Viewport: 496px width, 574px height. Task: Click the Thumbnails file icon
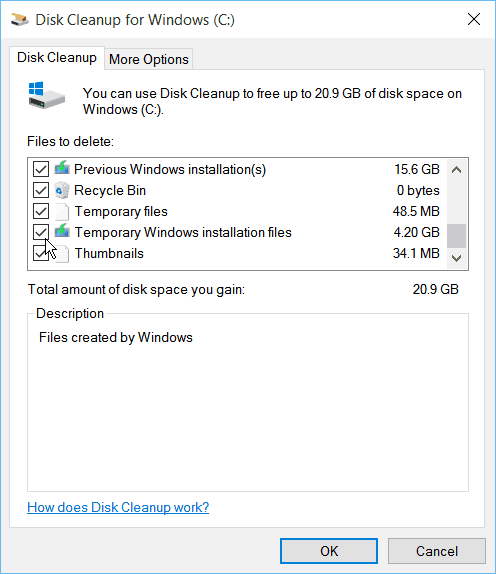coord(62,253)
